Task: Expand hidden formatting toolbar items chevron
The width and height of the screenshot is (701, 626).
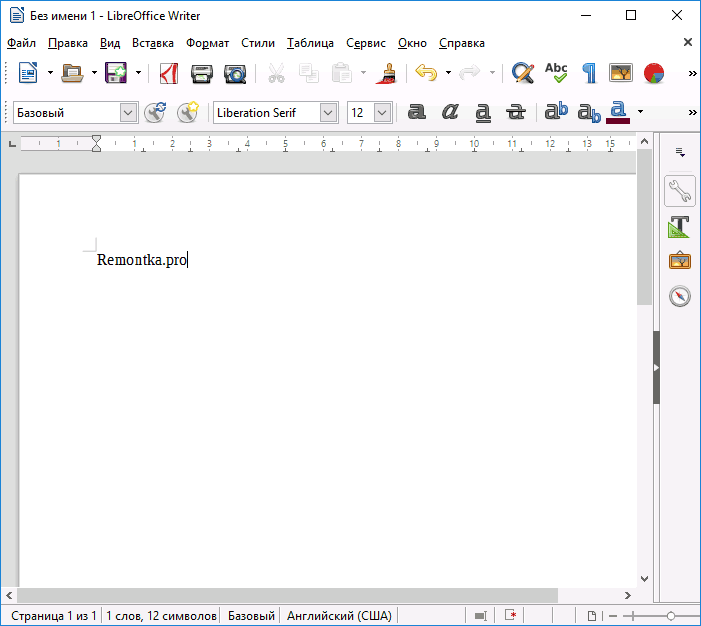Action: (693, 113)
